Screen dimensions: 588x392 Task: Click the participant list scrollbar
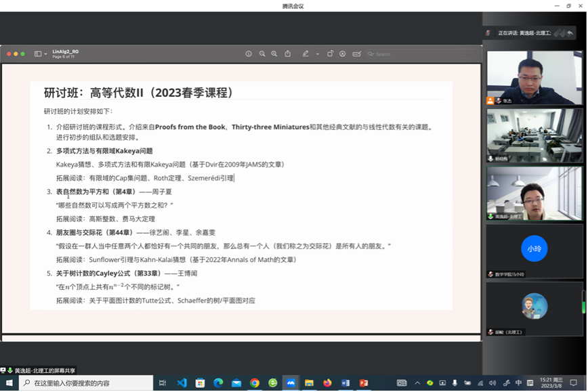(584, 301)
